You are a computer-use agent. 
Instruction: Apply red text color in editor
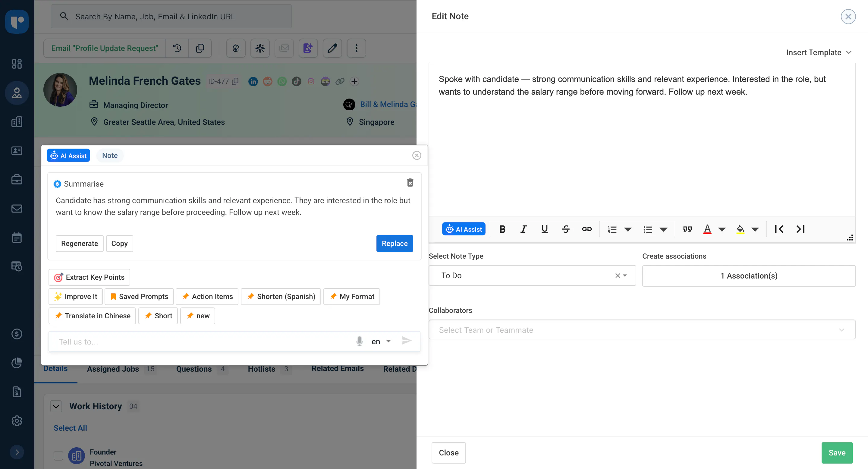(x=707, y=229)
